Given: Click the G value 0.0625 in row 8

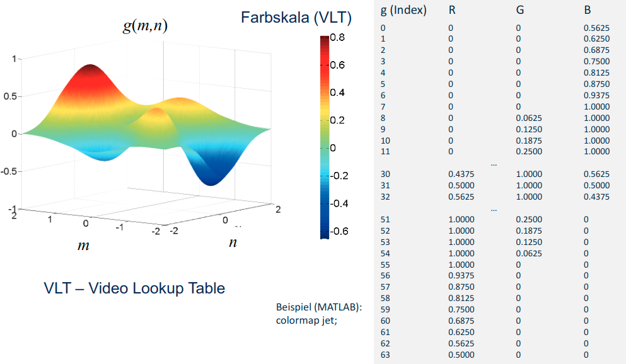Looking at the screenshot, I should click(528, 117).
